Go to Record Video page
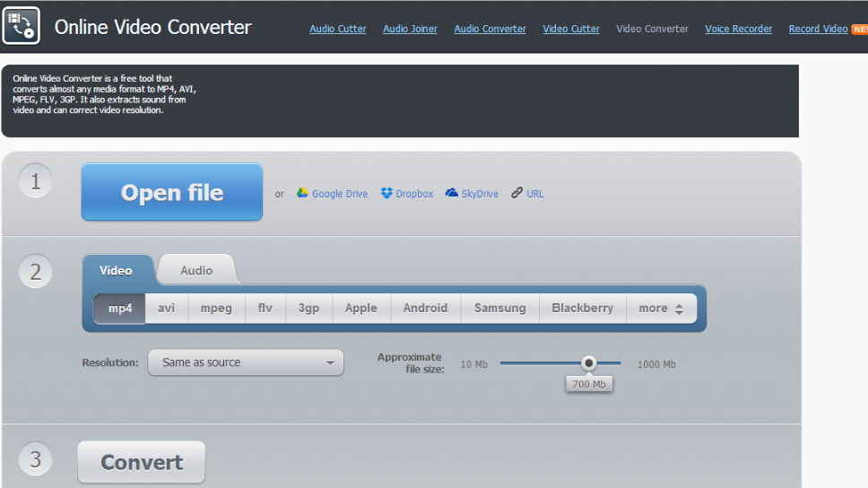Image resolution: width=868 pixels, height=488 pixels. (818, 29)
